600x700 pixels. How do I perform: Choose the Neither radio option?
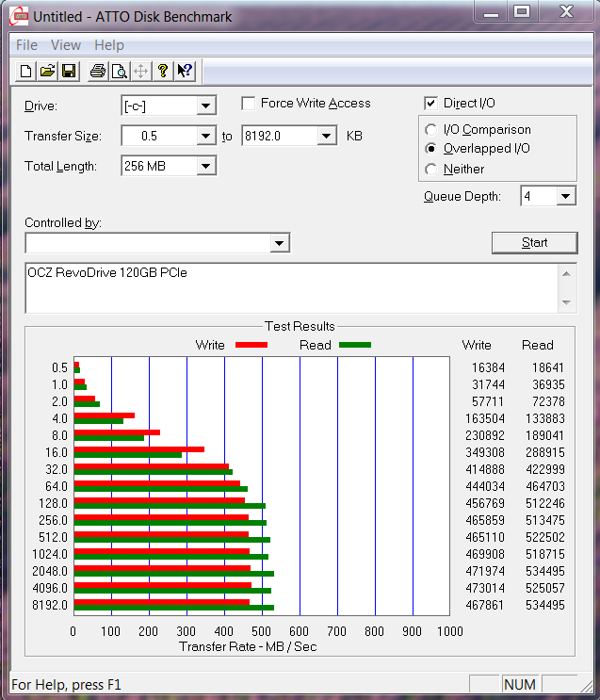431,170
